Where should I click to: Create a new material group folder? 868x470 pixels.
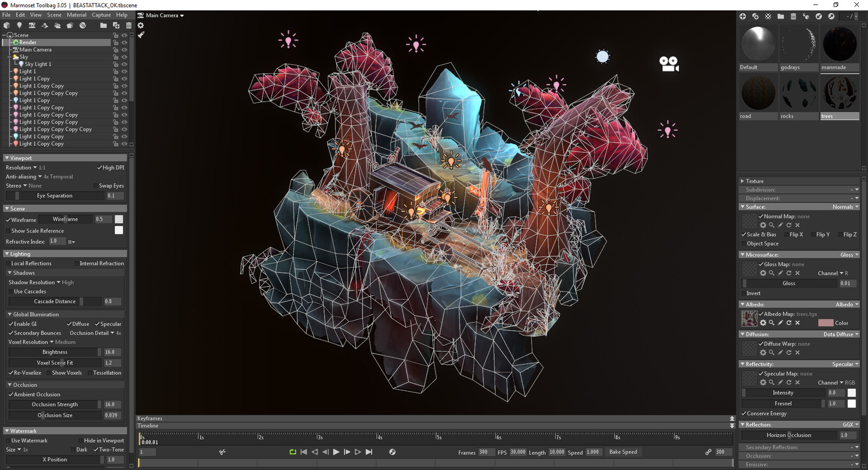pos(781,16)
